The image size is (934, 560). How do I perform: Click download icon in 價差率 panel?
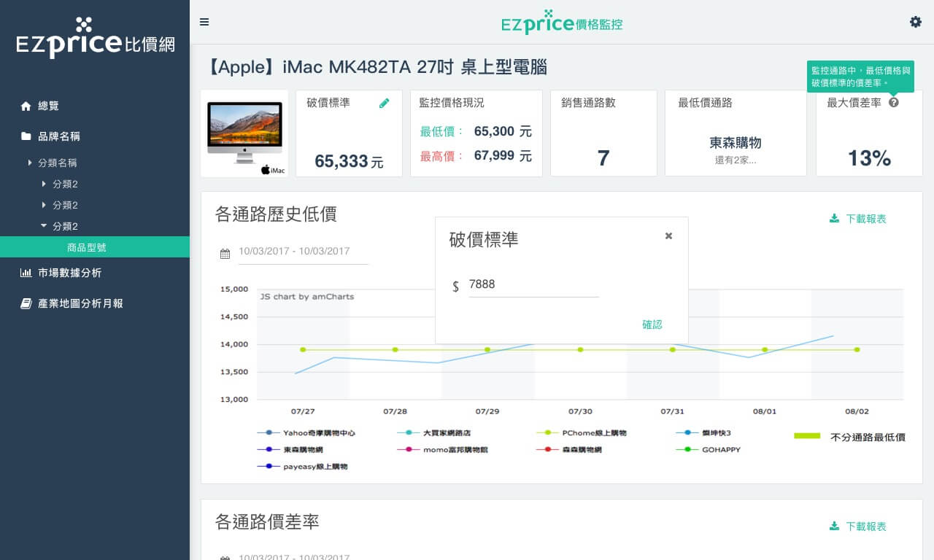click(834, 526)
